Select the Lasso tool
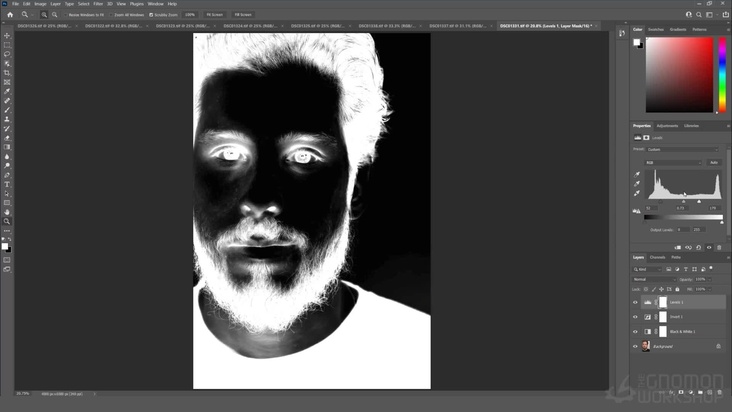732x412 pixels. [7, 54]
